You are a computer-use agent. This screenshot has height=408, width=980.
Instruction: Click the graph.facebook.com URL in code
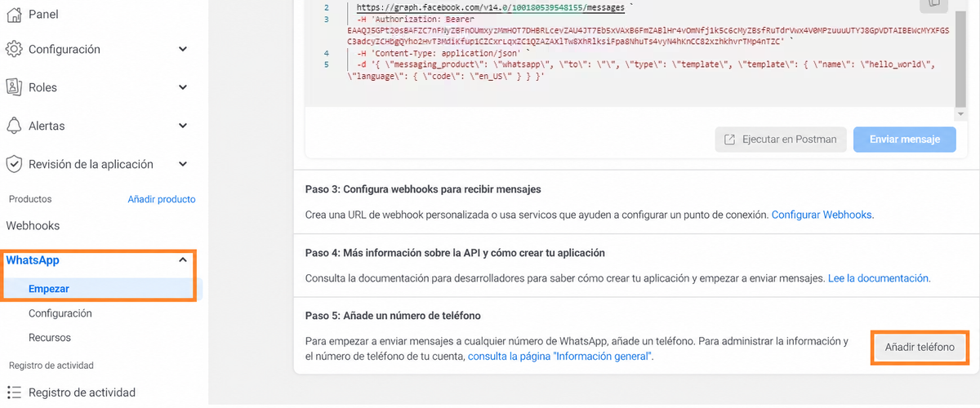point(490,7)
